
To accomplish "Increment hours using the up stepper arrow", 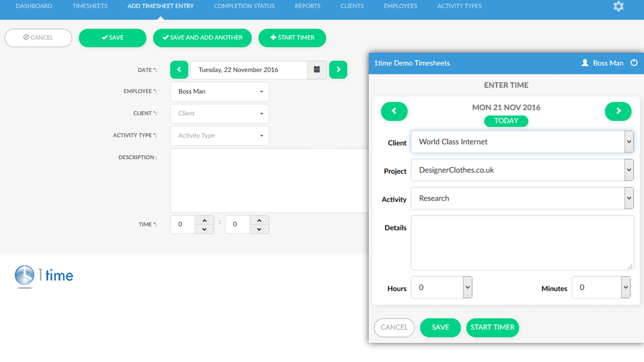I will [x=204, y=220].
